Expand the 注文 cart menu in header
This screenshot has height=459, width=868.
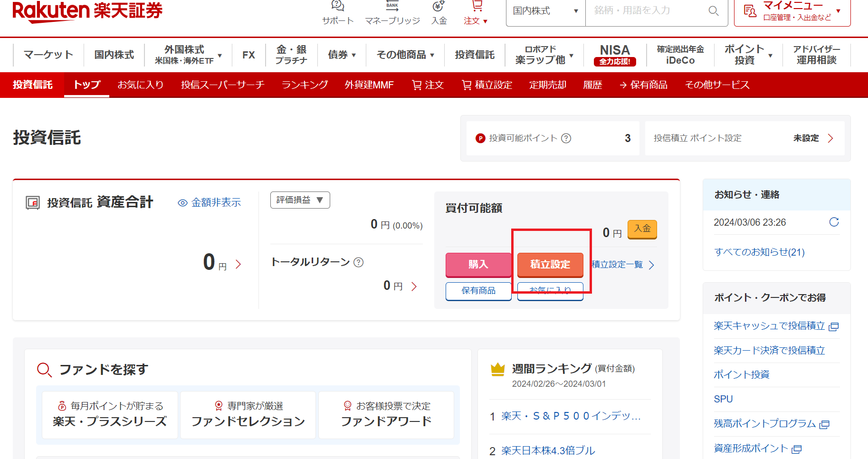pyautogui.click(x=476, y=13)
